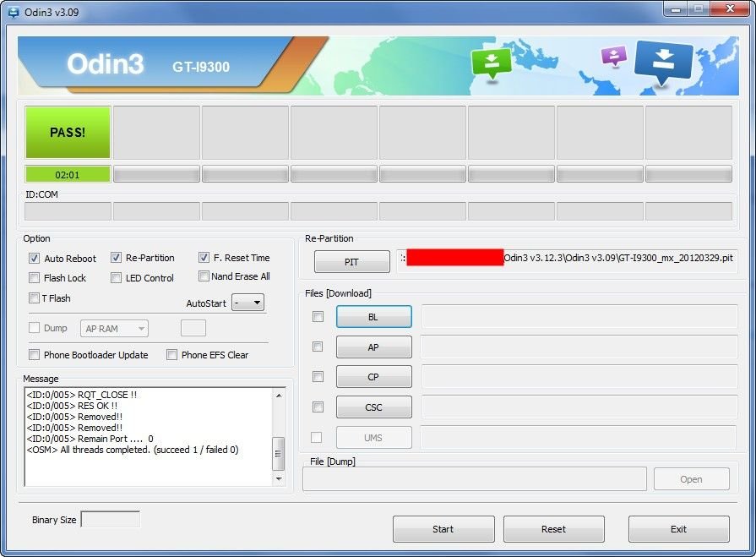This screenshot has height=557, width=756.
Task: Tick the checkbox beside the AP button
Action: tap(318, 347)
